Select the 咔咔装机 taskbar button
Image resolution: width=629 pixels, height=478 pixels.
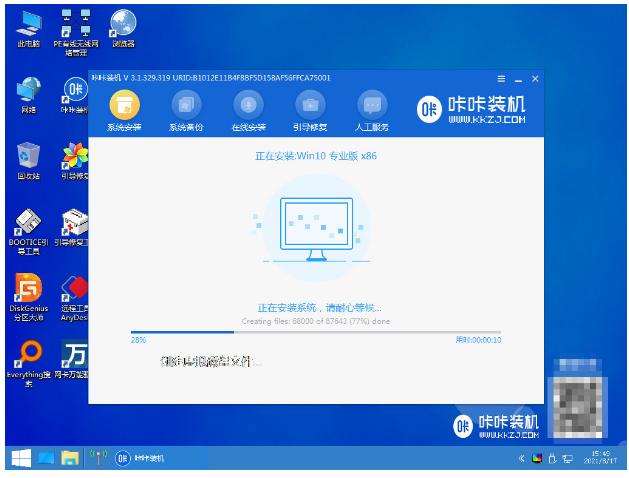pos(140,458)
